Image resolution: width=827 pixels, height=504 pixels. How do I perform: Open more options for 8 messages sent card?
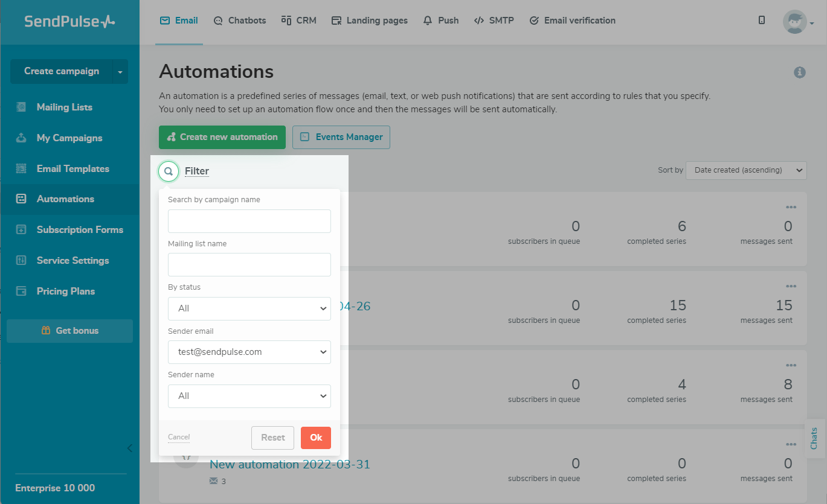(x=791, y=365)
